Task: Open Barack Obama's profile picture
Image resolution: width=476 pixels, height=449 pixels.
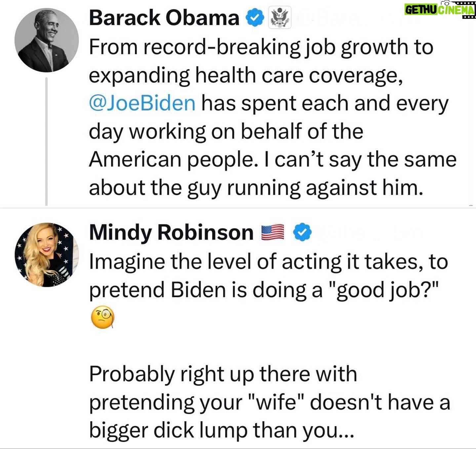Action: pos(47,40)
